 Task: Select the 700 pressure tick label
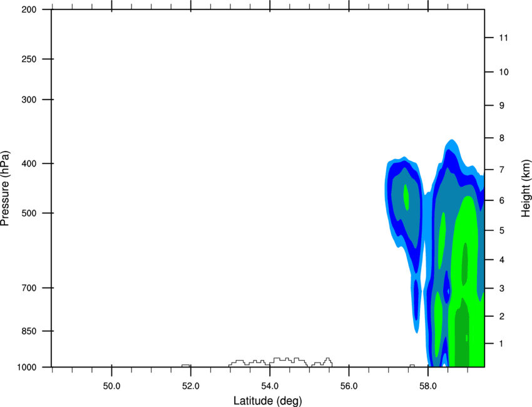pyautogui.click(x=29, y=288)
